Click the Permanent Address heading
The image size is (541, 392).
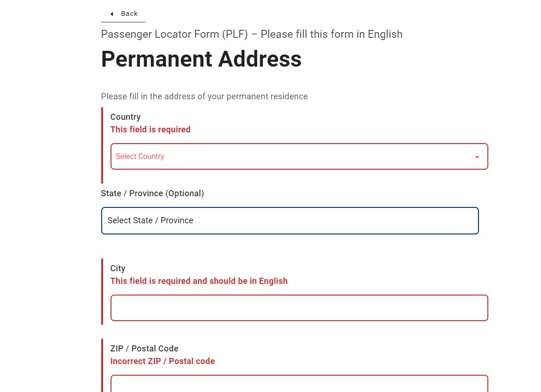click(x=201, y=60)
